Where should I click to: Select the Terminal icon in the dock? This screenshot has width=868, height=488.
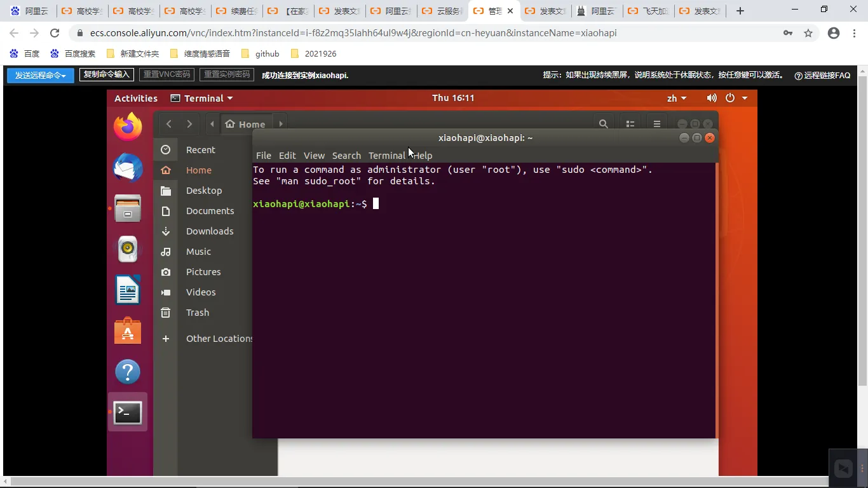click(128, 412)
